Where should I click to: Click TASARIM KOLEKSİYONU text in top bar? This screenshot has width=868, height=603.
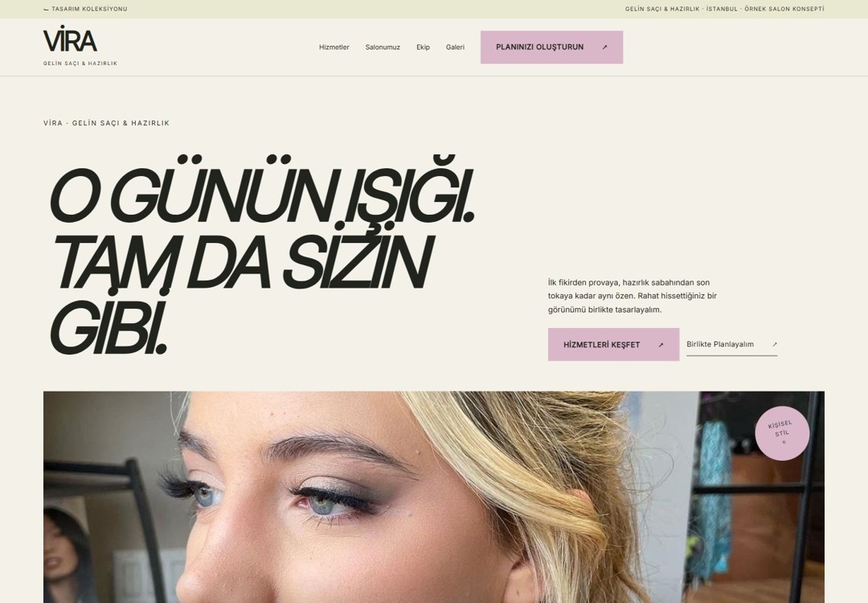[89, 9]
